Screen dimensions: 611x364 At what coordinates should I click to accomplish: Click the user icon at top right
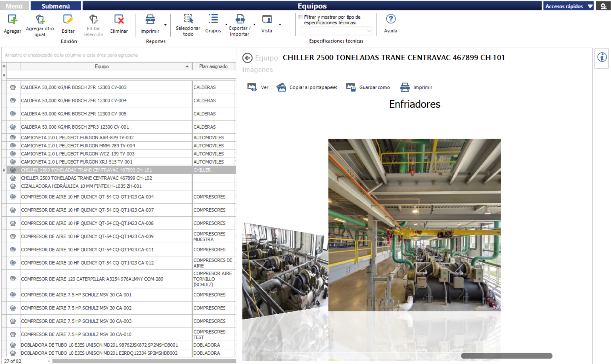coord(603,6)
